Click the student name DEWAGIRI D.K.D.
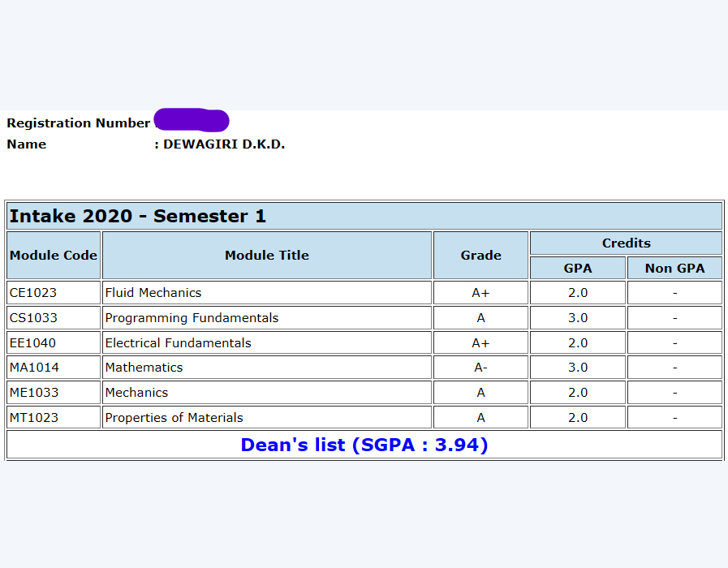 click(x=224, y=144)
